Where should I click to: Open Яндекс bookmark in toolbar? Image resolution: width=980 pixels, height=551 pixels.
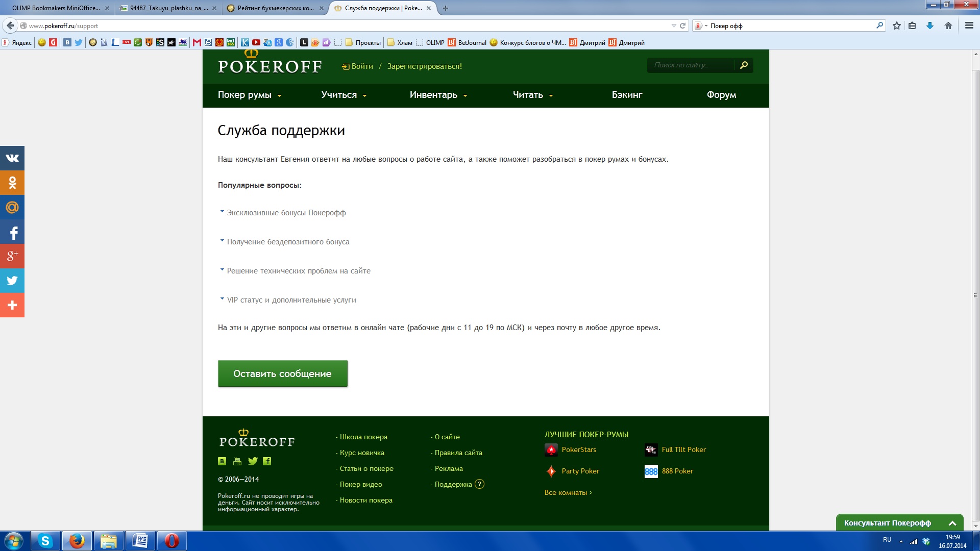[17, 43]
